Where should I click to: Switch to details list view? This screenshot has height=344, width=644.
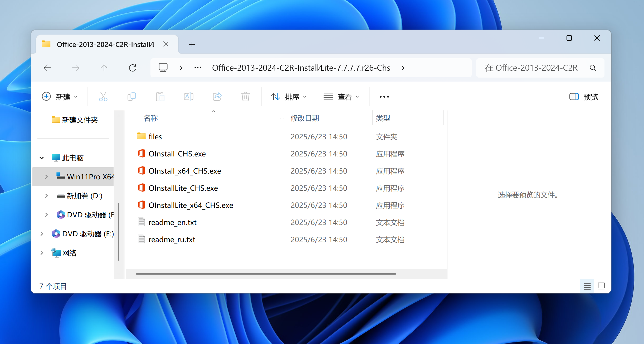(x=587, y=286)
